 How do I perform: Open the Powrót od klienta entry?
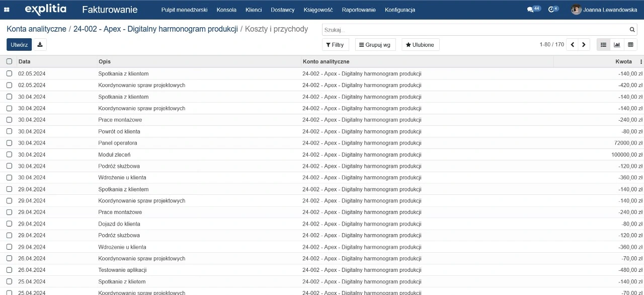pos(119,131)
